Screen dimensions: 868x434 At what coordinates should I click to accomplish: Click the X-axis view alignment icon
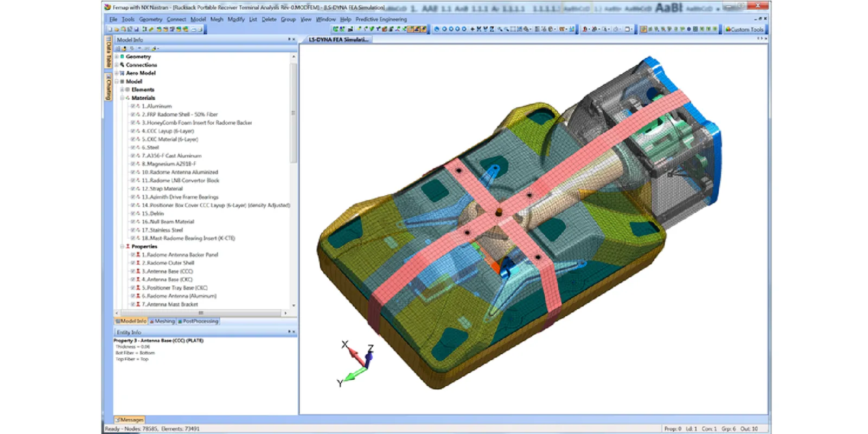coord(478,29)
